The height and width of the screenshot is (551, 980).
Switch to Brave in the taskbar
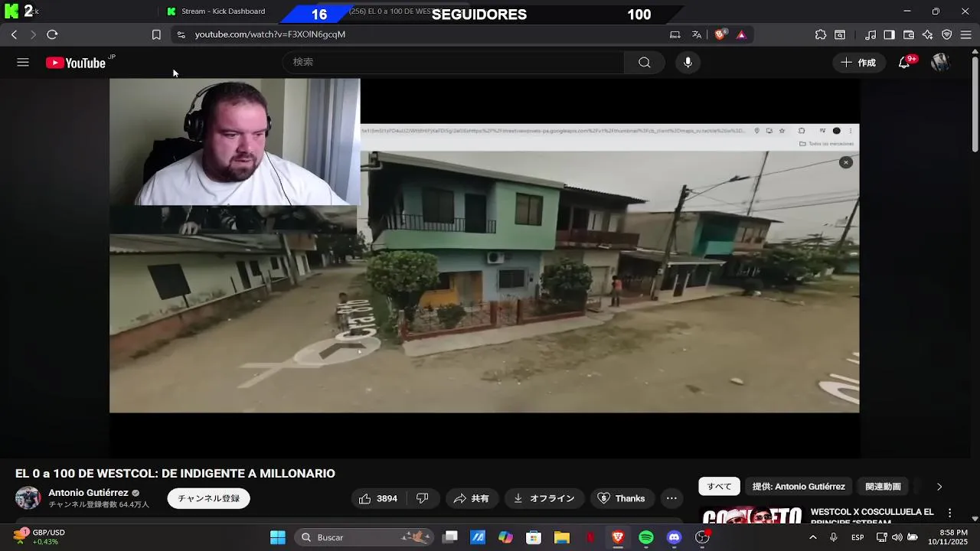(618, 537)
